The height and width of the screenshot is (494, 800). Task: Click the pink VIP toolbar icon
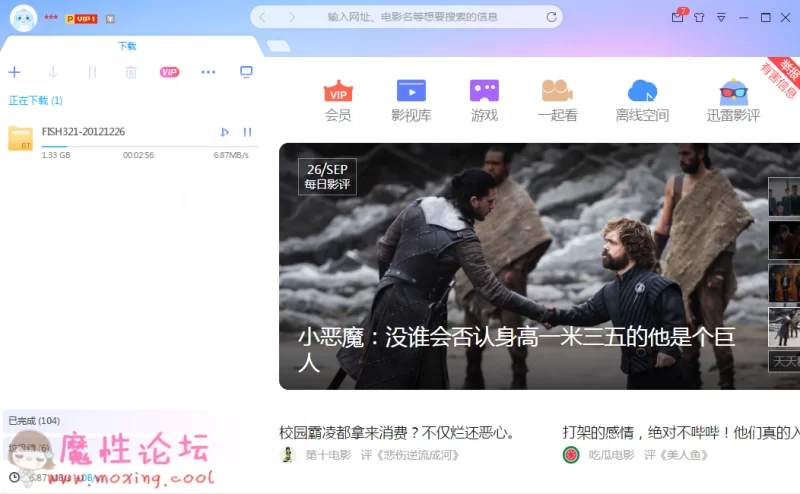(169, 72)
